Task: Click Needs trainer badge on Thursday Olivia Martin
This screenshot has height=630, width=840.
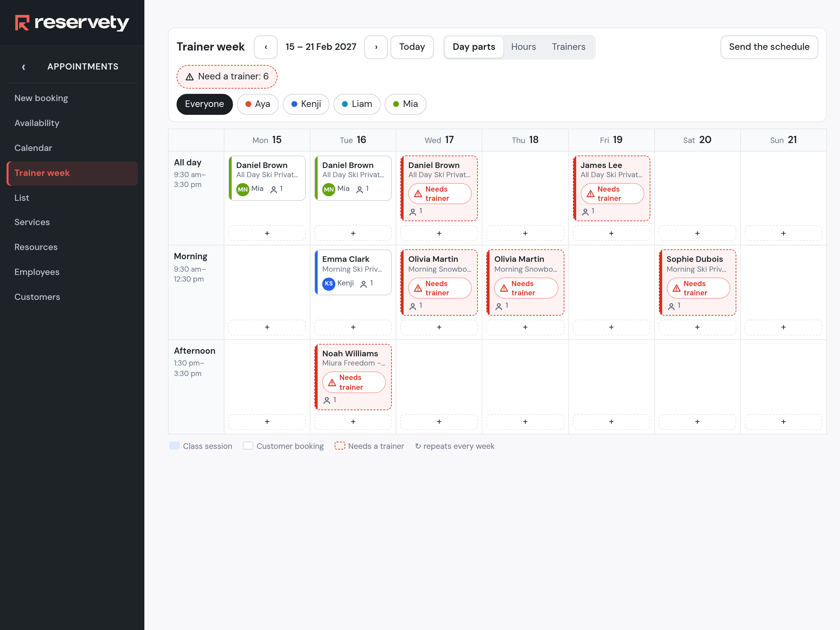Action: (526, 288)
